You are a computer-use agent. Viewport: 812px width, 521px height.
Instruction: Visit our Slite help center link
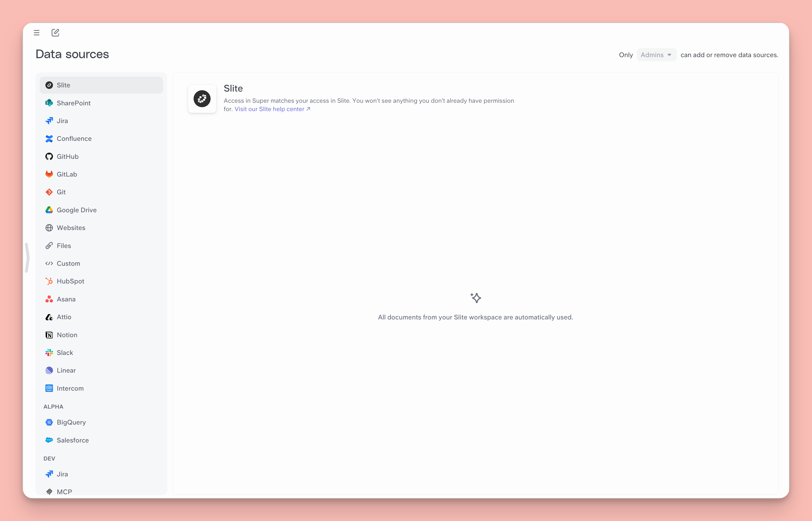pos(272,109)
